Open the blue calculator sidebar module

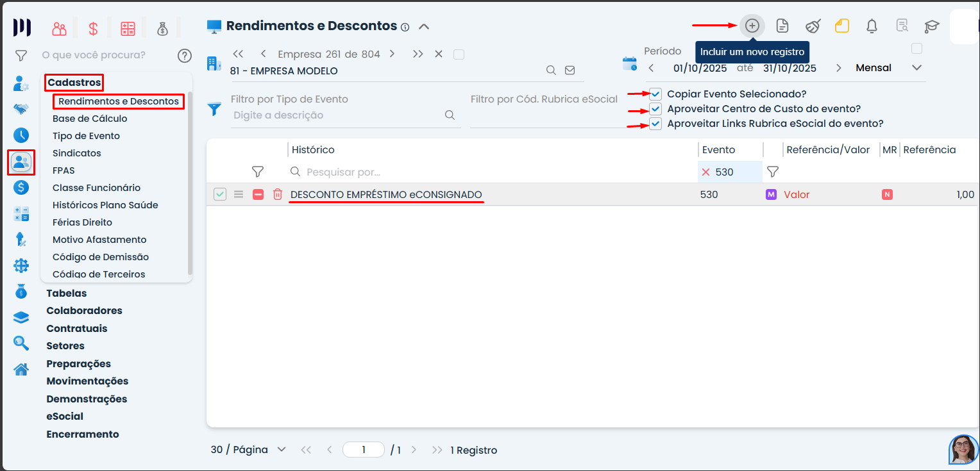coord(21,214)
